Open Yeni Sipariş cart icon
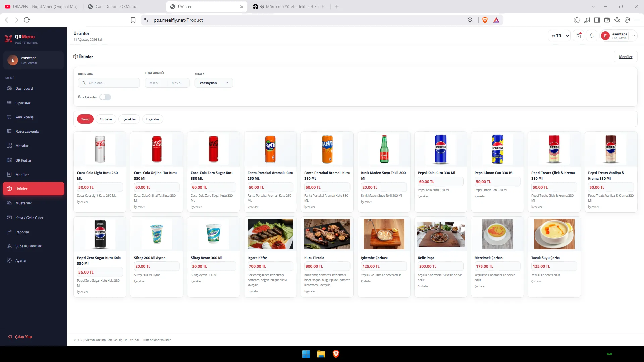The width and height of the screenshot is (644, 362). click(9, 117)
